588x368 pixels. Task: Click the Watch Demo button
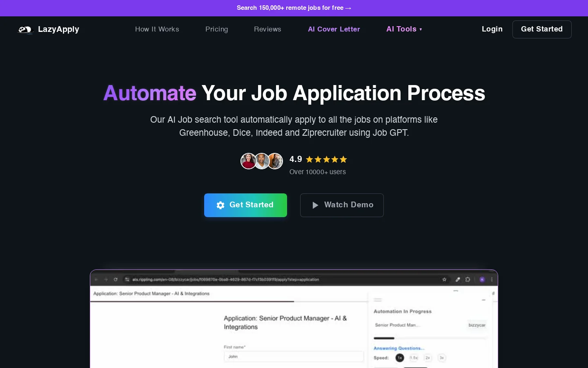[x=342, y=205]
